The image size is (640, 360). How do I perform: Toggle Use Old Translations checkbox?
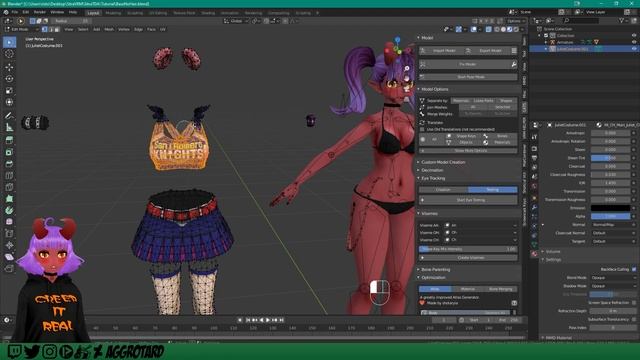click(422, 129)
